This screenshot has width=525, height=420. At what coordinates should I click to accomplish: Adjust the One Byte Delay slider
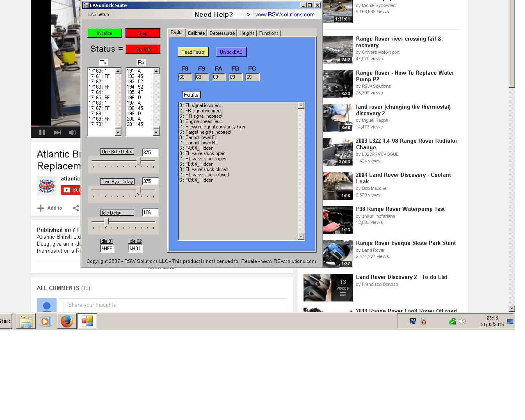[139, 161]
